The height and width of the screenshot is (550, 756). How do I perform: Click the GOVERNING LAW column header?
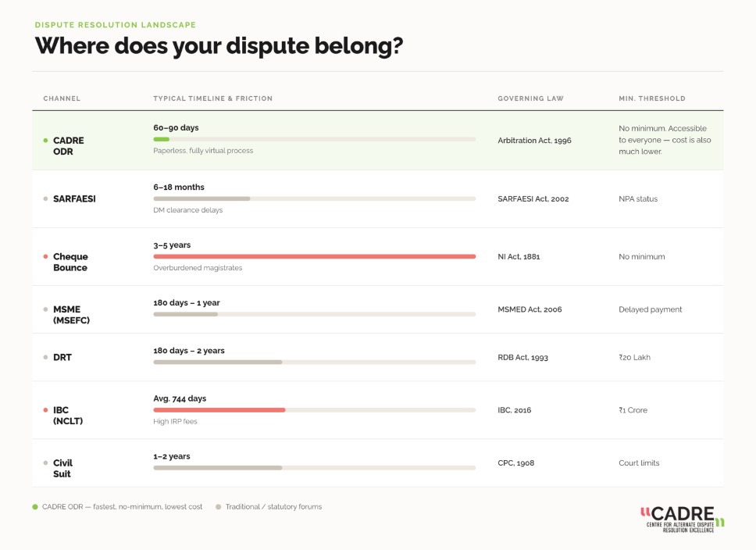click(x=530, y=98)
